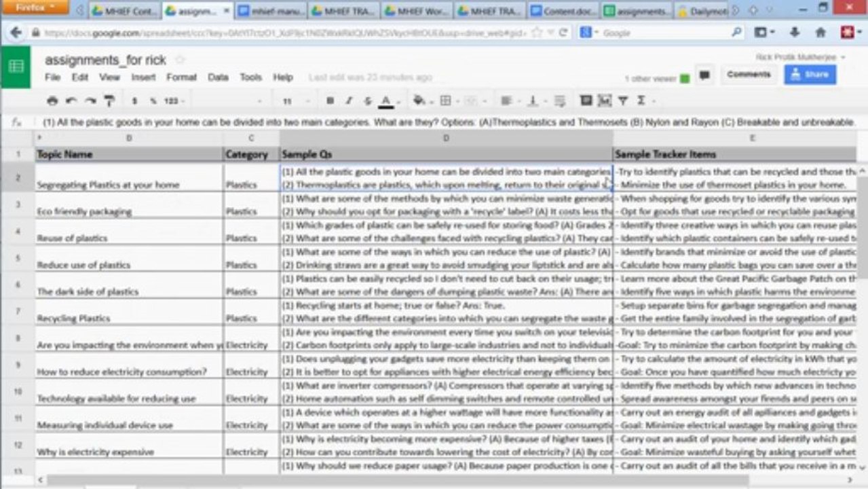This screenshot has width=868, height=489.
Task: Reload the page with the refresh icon
Action: coord(563,32)
